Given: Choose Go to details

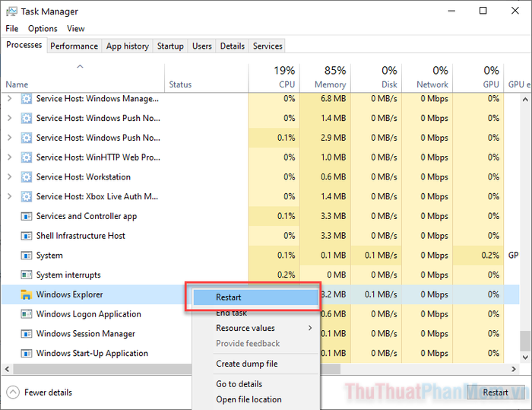Looking at the screenshot, I should pos(255,384).
